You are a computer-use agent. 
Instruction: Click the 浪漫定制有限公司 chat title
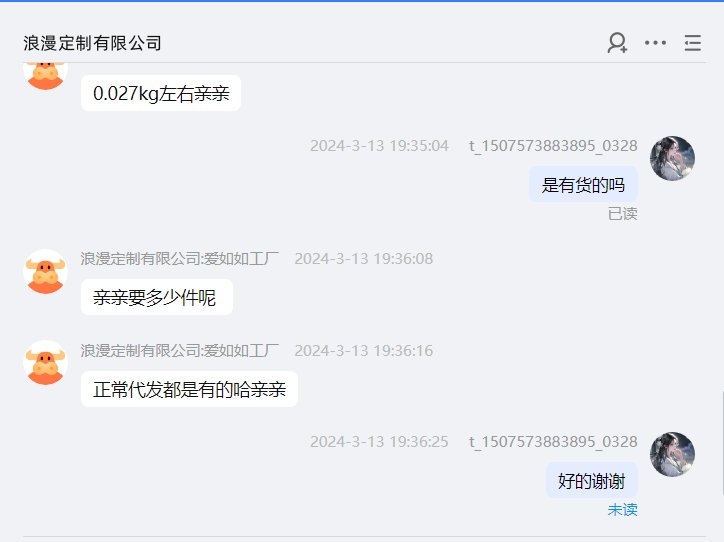[x=92, y=43]
